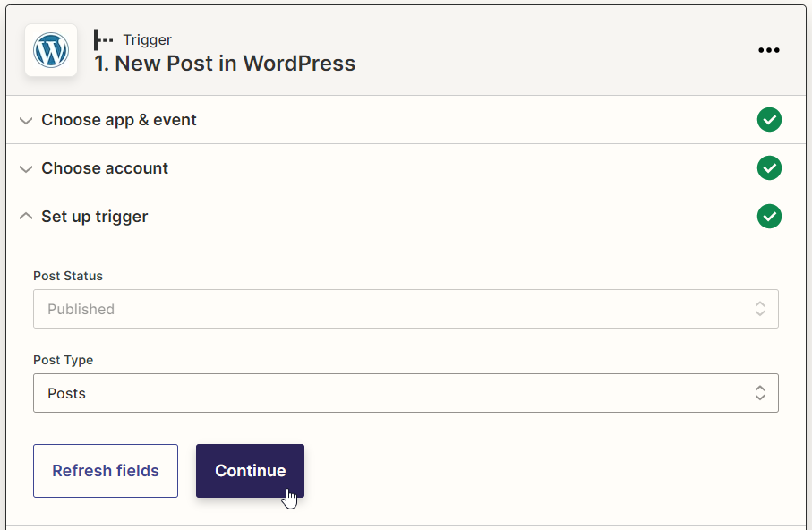Click the step title New Post in WordPress

(x=225, y=64)
